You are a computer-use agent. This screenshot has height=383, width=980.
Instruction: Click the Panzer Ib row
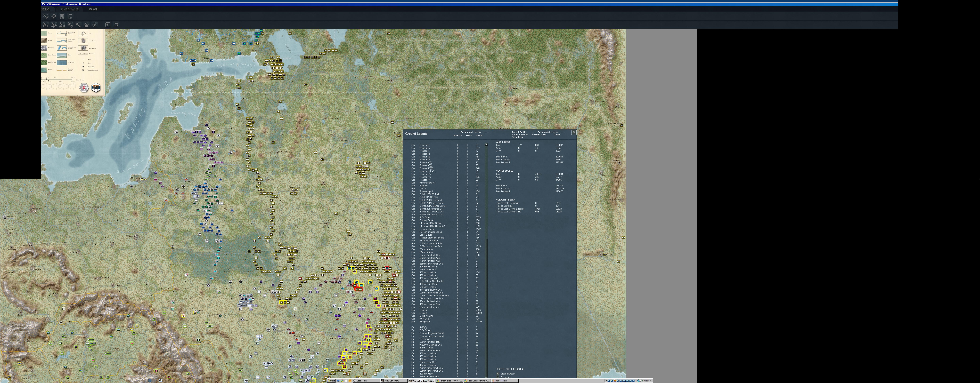[445, 145]
